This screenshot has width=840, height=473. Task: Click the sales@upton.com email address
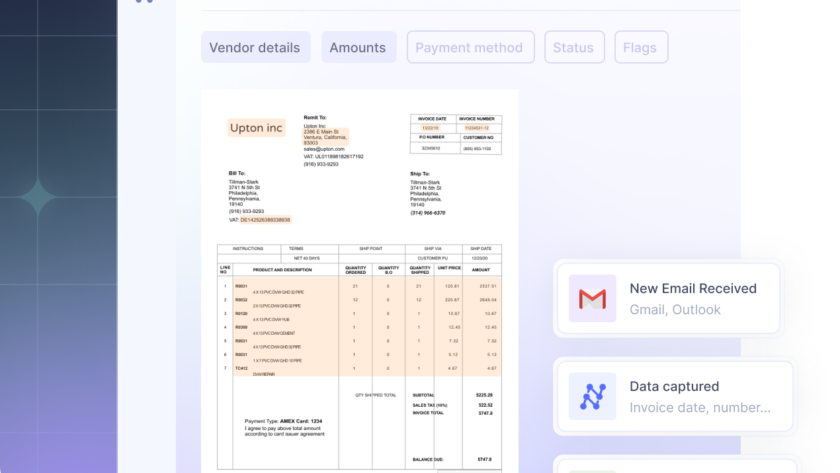[324, 149]
